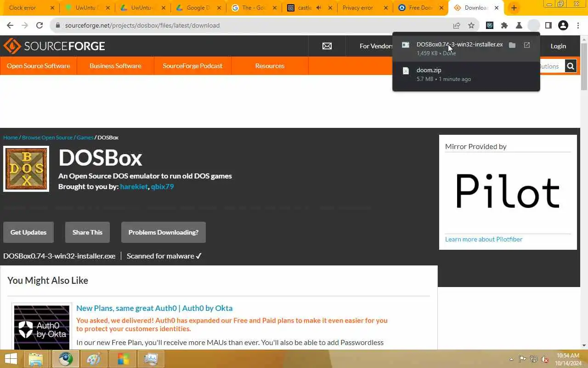588x368 pixels.
Task: Click the Browse Open Source breadcrumb
Action: (x=47, y=138)
